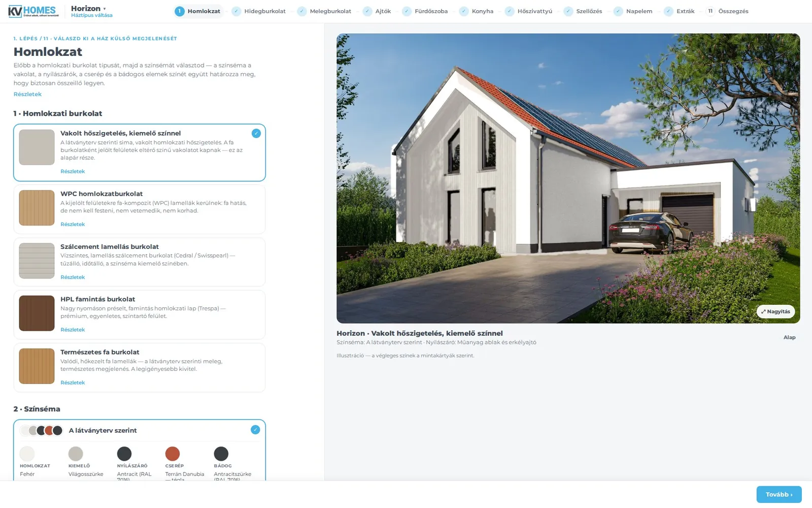The height and width of the screenshot is (508, 812).
Task: Open Részletek for HPL famintás burkolat
Action: tap(73, 330)
